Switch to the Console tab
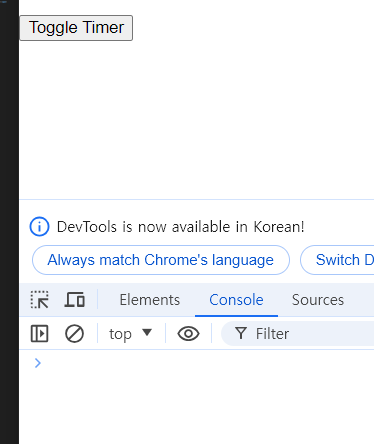The image size is (374, 444). pos(236,300)
